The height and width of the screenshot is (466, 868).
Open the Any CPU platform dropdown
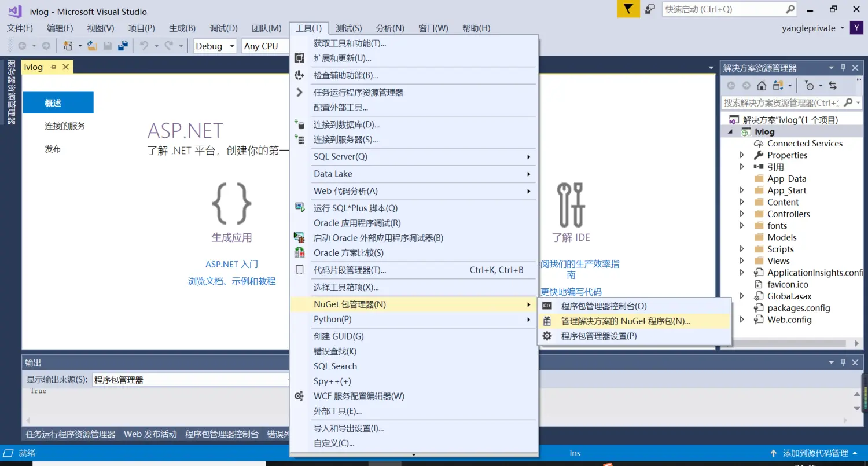pos(265,46)
